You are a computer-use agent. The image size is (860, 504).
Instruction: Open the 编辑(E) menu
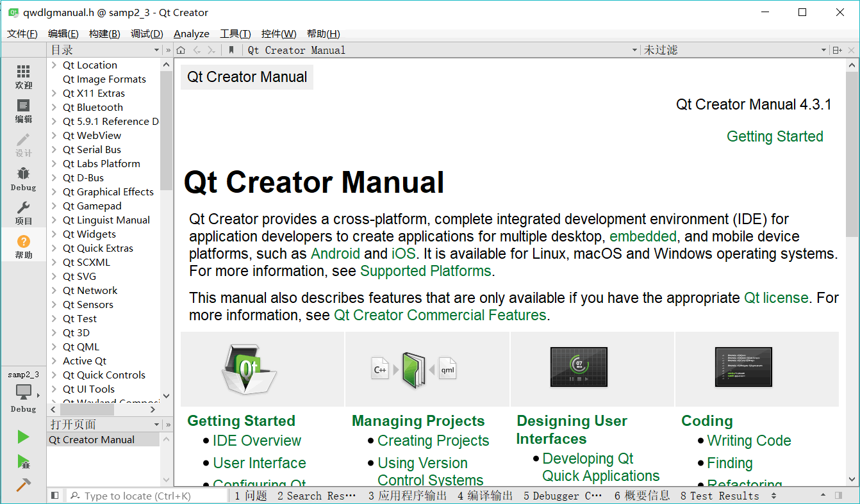tap(63, 34)
